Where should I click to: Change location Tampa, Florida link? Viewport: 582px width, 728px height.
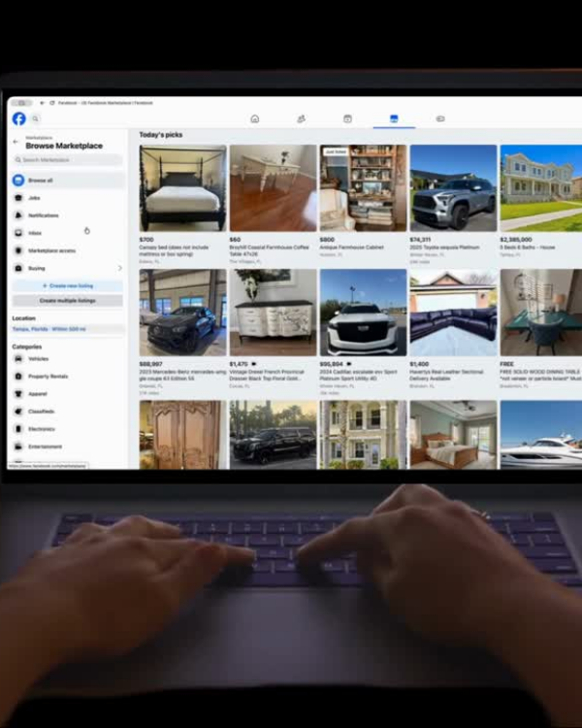[49, 329]
